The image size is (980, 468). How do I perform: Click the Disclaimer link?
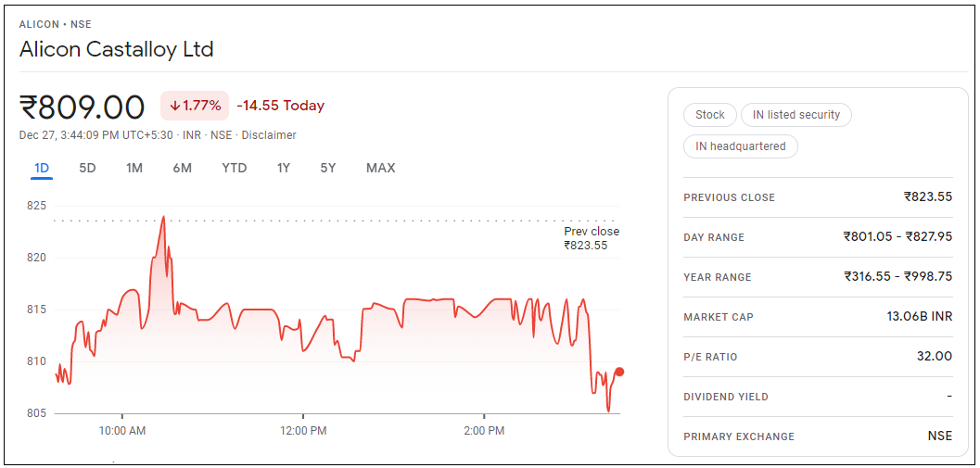pyautogui.click(x=269, y=135)
